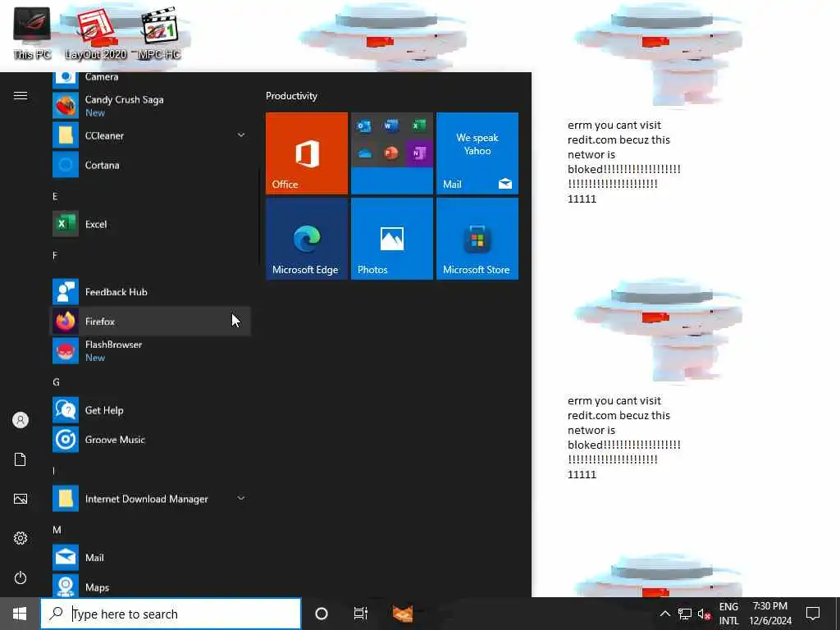Launch Firefox from the Start menu

pyautogui.click(x=151, y=322)
